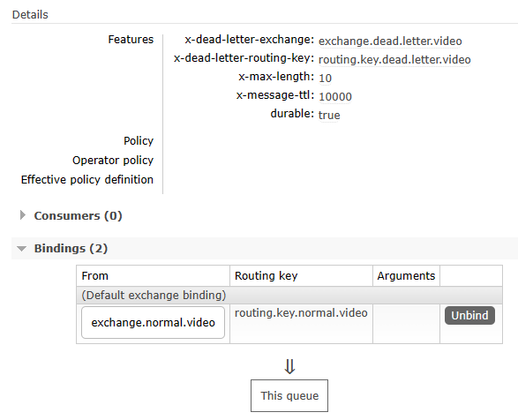Click the Consumers (0) heading
Screen dimensions: 518x420
point(78,216)
